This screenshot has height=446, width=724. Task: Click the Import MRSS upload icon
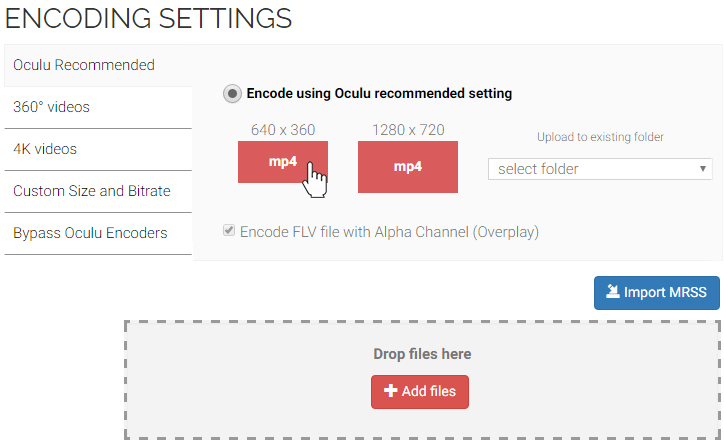tap(613, 291)
